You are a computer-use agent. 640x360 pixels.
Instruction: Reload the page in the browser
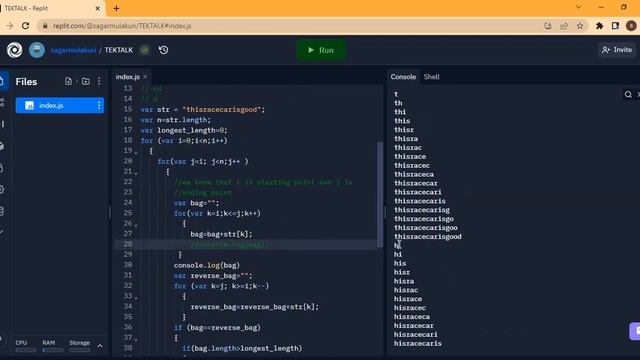(25, 26)
